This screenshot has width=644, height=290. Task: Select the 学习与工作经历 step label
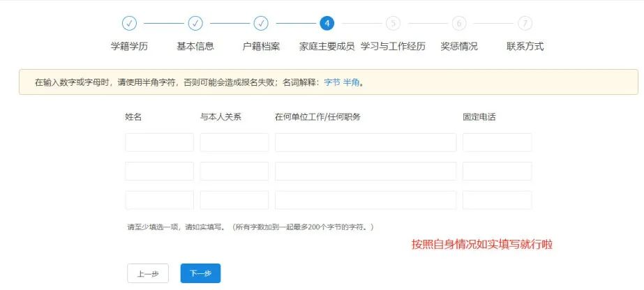click(393, 47)
